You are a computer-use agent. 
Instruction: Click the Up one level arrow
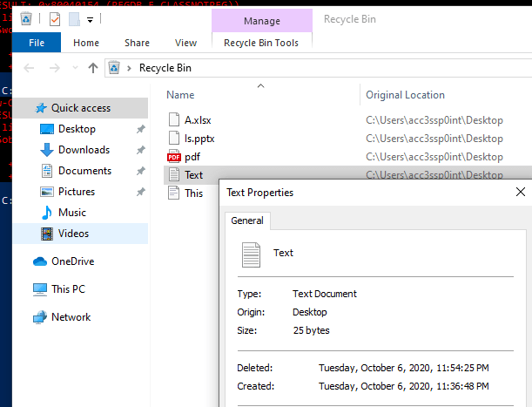92,68
